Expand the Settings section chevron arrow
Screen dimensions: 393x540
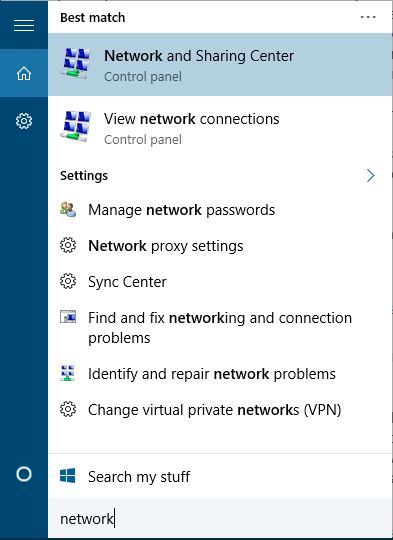tap(371, 176)
